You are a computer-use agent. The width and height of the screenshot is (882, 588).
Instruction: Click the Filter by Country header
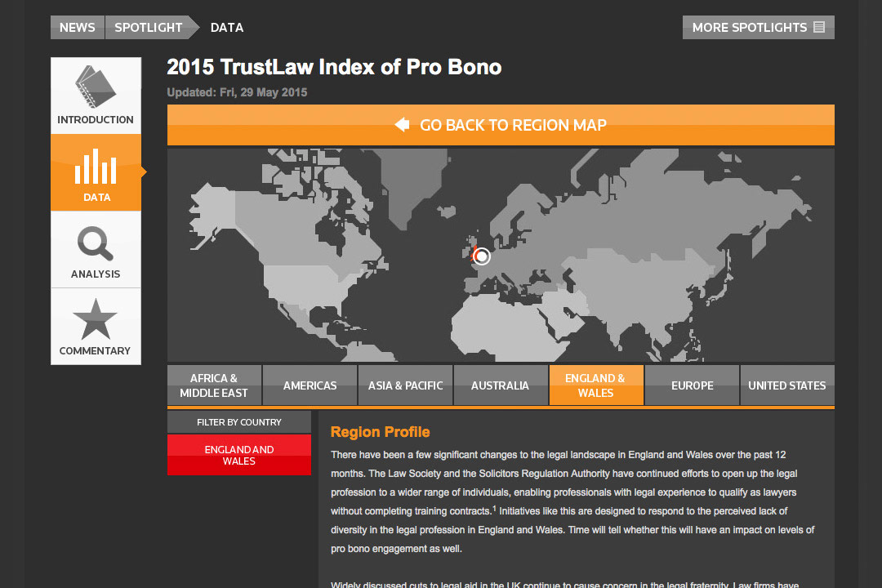click(239, 422)
